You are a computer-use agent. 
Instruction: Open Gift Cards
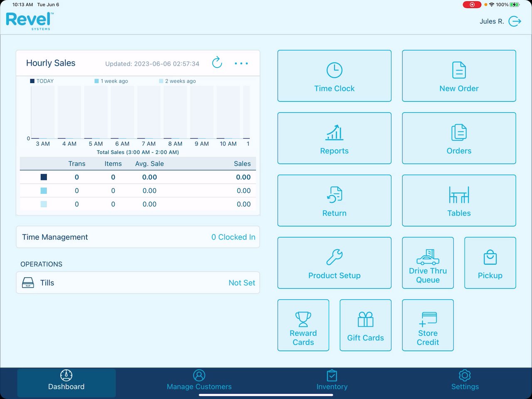pyautogui.click(x=366, y=325)
